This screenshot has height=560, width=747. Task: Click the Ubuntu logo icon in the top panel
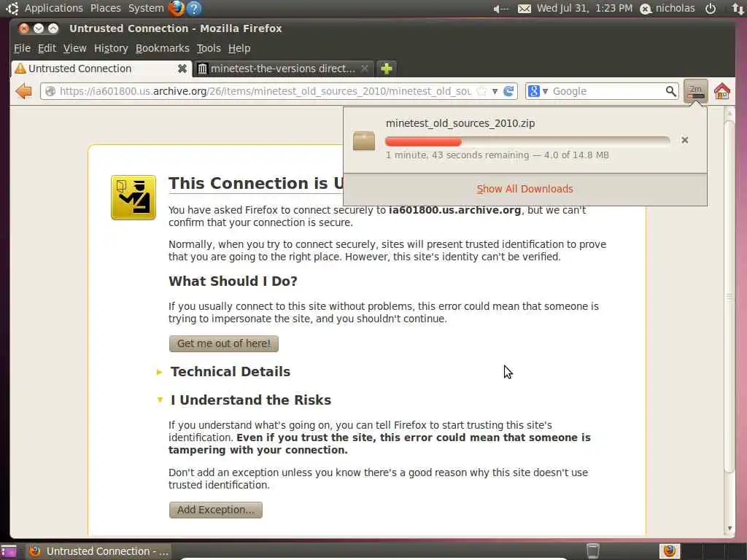(12, 8)
